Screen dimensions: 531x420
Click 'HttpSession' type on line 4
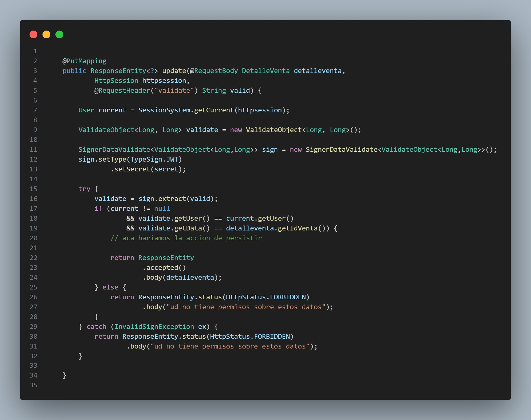(116, 81)
